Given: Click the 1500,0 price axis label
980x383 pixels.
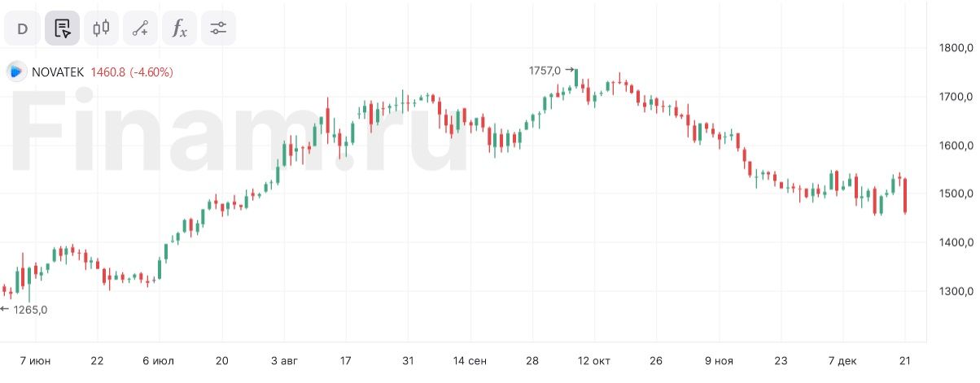Looking at the screenshot, I should pyautogui.click(x=956, y=194).
